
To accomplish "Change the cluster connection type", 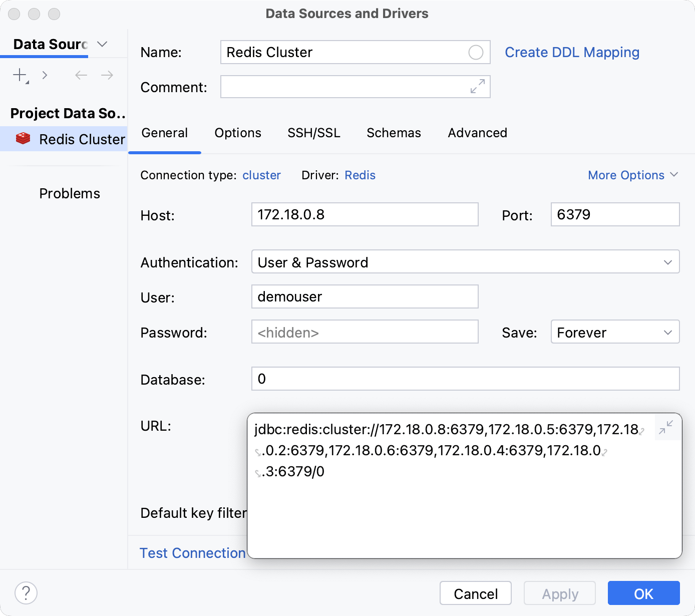I will [x=261, y=175].
